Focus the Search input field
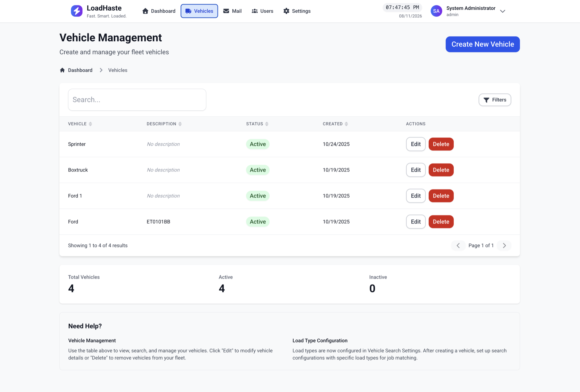Viewport: 580px width, 392px height. tap(137, 100)
